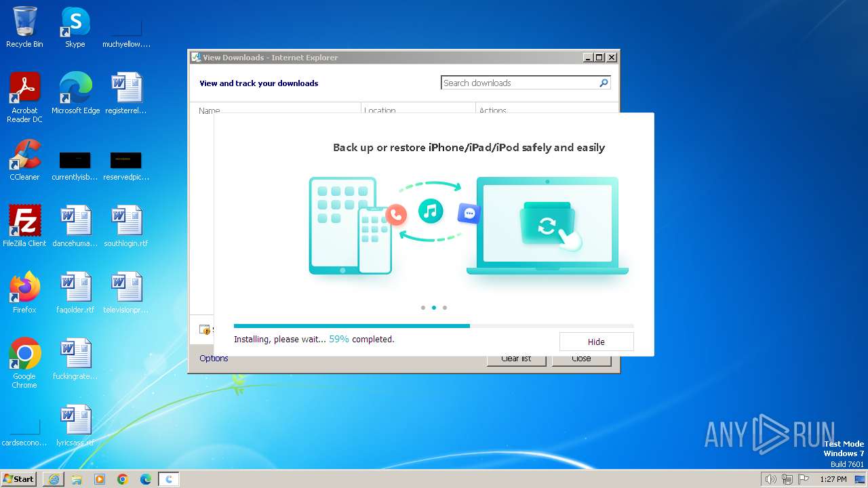868x488 pixels.
Task: Click the Edge icon in the taskbar
Action: pyautogui.click(x=146, y=479)
